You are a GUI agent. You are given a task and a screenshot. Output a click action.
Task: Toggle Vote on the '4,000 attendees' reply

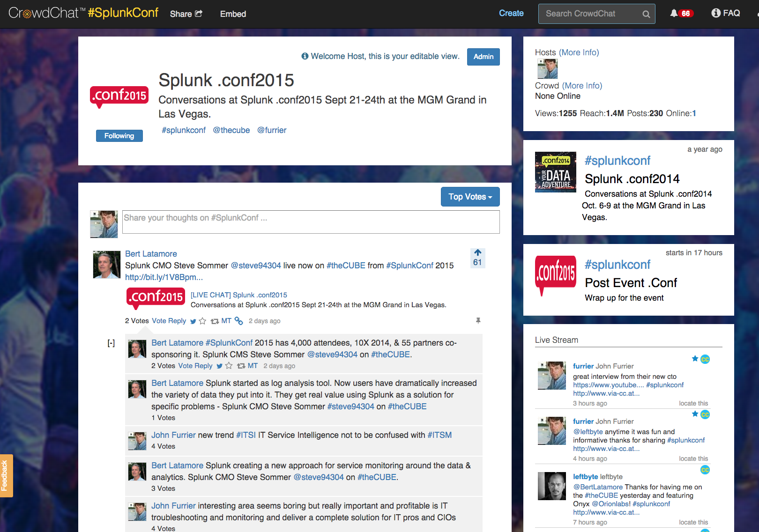coord(186,366)
